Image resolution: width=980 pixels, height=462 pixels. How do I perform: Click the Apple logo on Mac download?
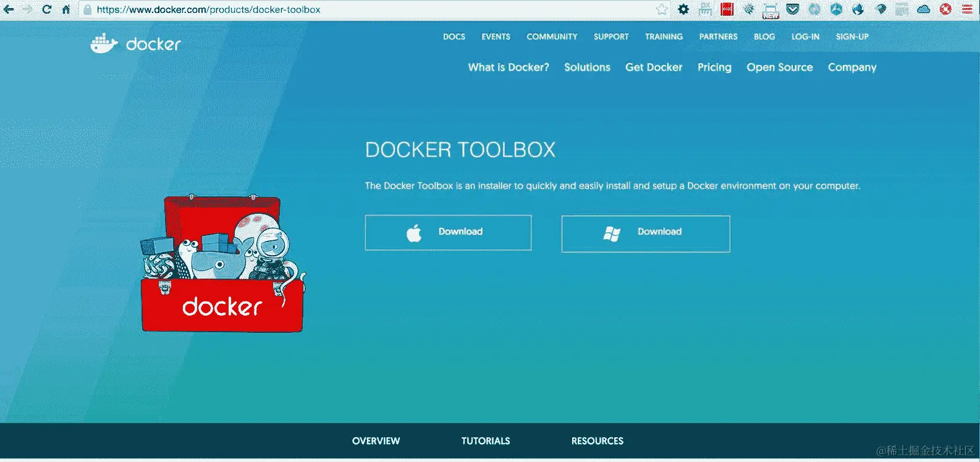pyautogui.click(x=414, y=233)
